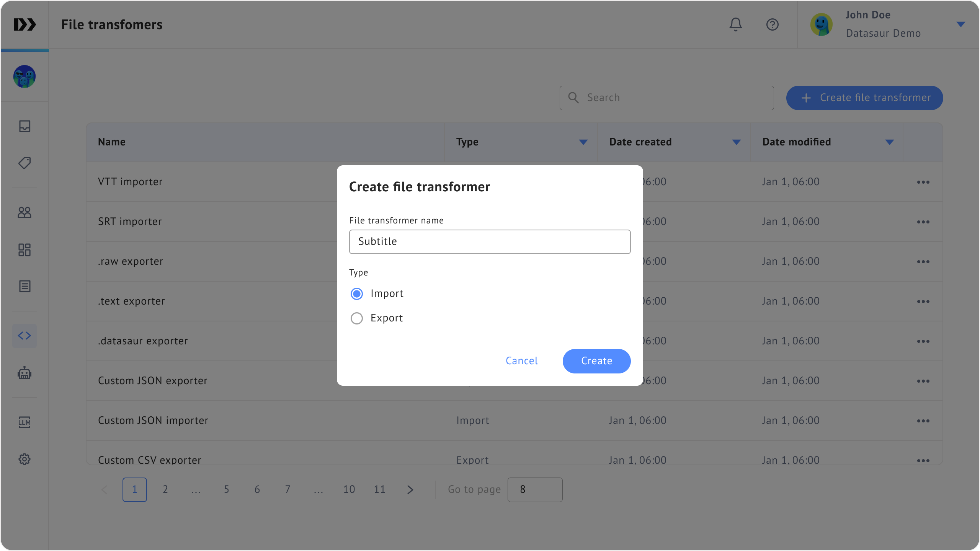
Task: Click the Cancel link in dialog
Action: [521, 361]
